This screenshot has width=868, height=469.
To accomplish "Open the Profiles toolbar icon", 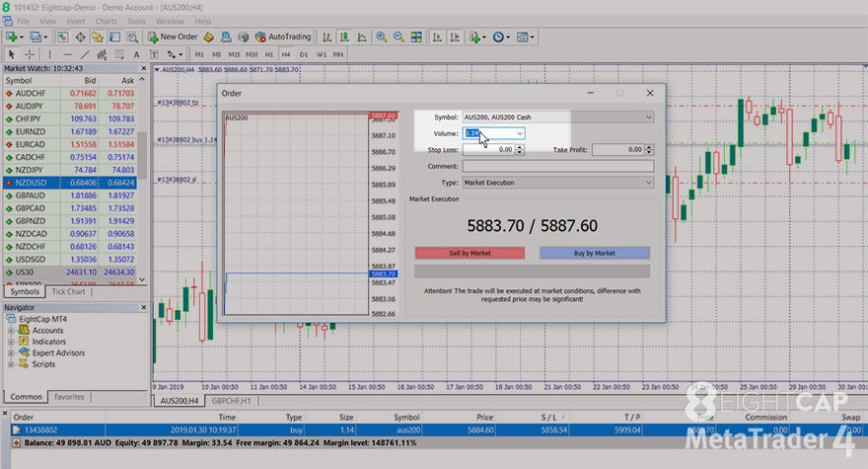I will point(35,38).
